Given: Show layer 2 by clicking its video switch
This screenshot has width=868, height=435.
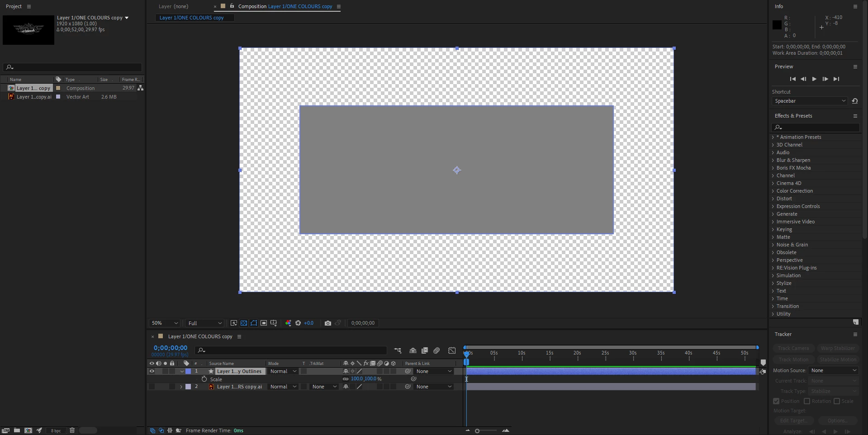Looking at the screenshot, I should 152,387.
